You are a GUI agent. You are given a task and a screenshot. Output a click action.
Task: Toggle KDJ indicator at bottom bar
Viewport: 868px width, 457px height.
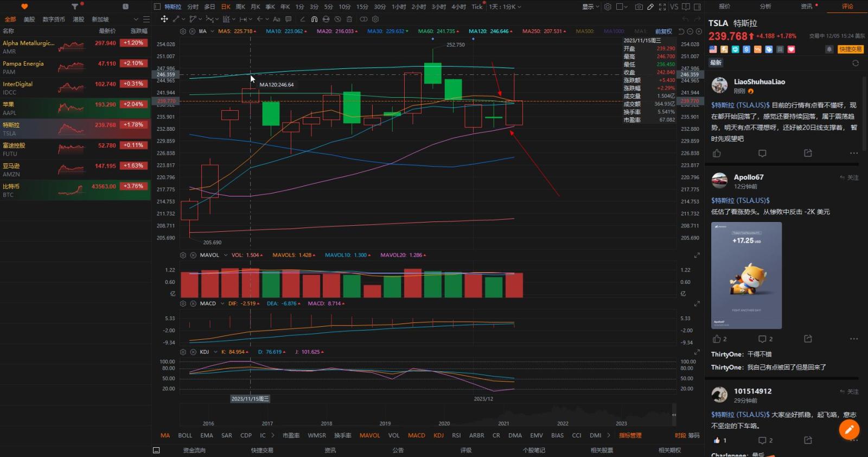pos(438,435)
